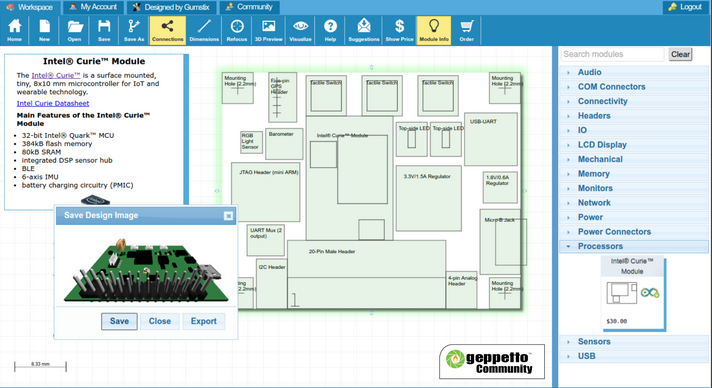Click the Home toolbar icon

[x=15, y=30]
